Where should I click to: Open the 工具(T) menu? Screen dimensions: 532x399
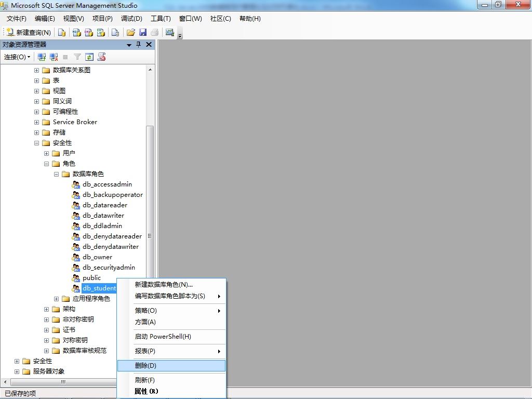tap(161, 19)
